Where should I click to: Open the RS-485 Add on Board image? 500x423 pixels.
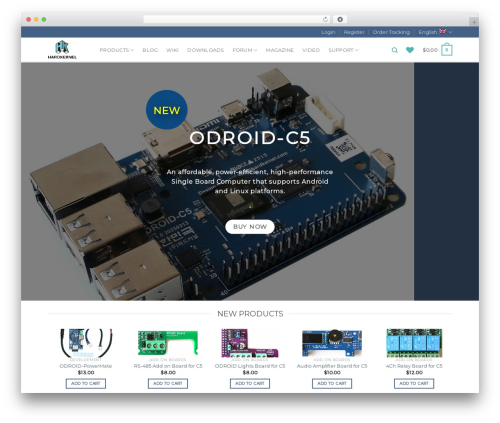pos(168,343)
